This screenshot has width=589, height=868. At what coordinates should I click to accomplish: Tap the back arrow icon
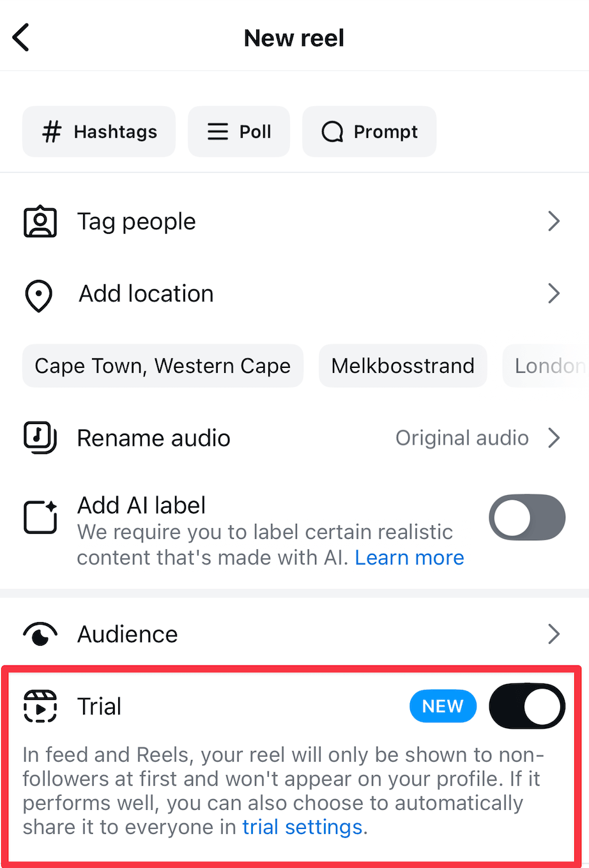pyautogui.click(x=21, y=38)
